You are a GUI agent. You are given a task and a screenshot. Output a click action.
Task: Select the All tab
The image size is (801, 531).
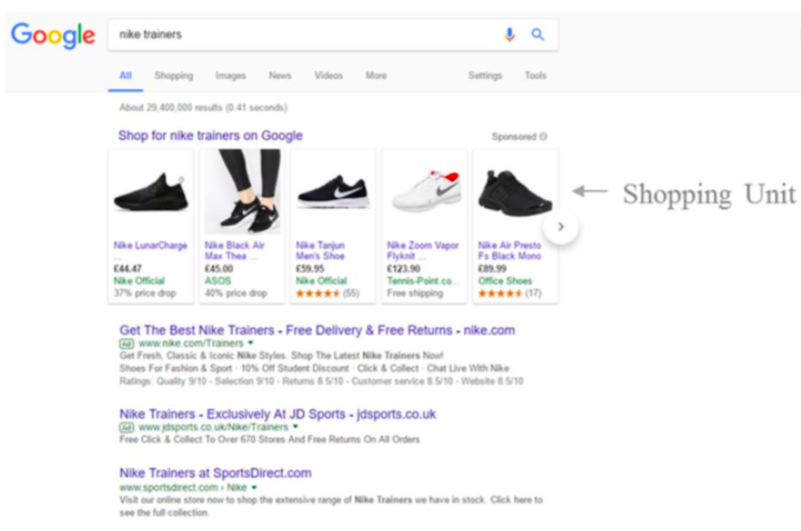pyautogui.click(x=126, y=76)
